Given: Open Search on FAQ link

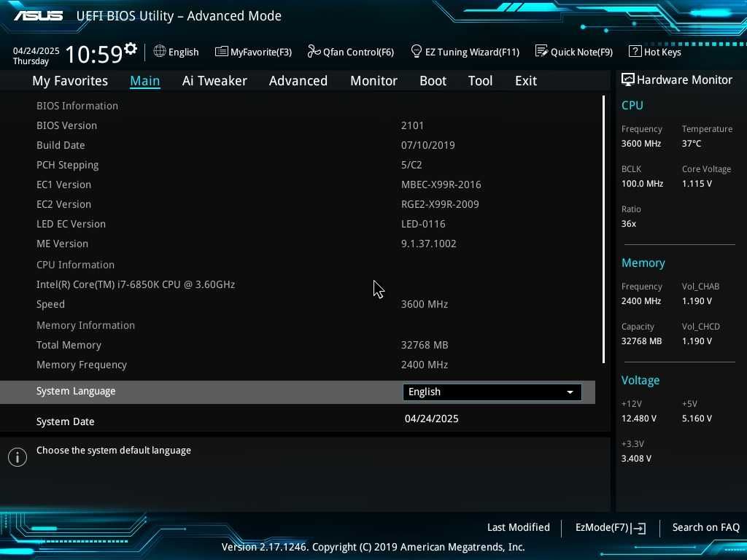Looking at the screenshot, I should [x=705, y=527].
